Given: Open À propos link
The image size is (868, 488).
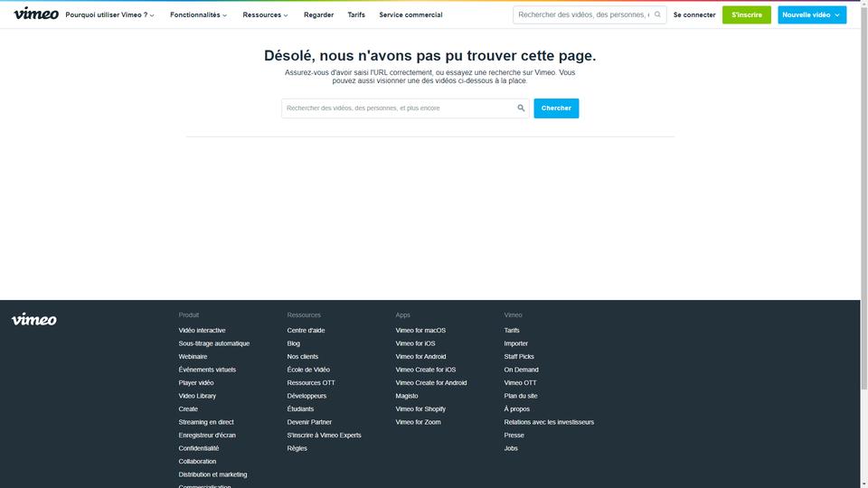Looking at the screenshot, I should [x=516, y=408].
